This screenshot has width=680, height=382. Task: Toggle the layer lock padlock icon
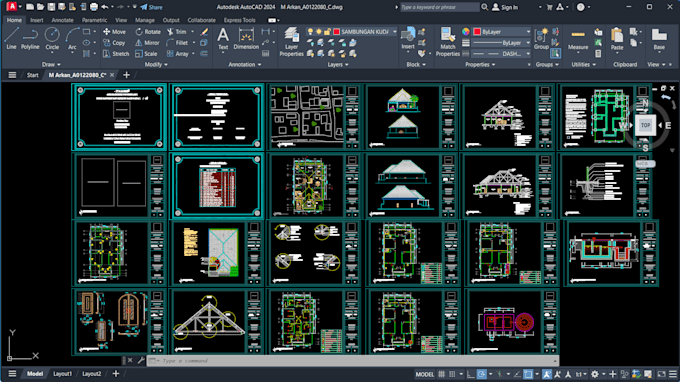pyautogui.click(x=327, y=32)
